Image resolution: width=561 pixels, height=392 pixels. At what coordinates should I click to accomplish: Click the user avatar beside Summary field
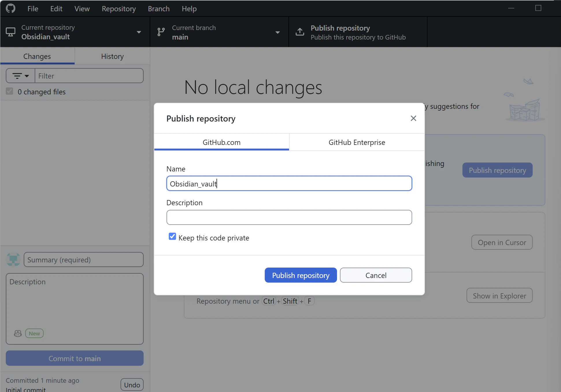[x=13, y=260]
